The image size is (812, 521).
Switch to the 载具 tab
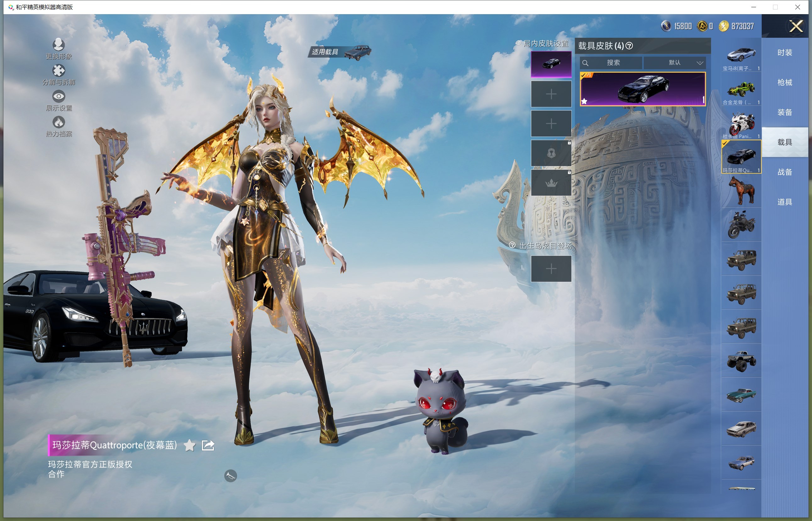coord(785,142)
